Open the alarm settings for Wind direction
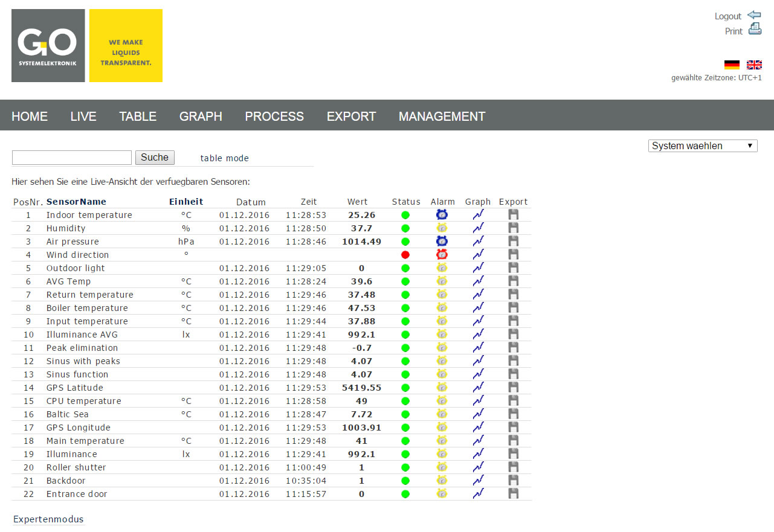Screen dimensions: 774x532 coord(442,254)
